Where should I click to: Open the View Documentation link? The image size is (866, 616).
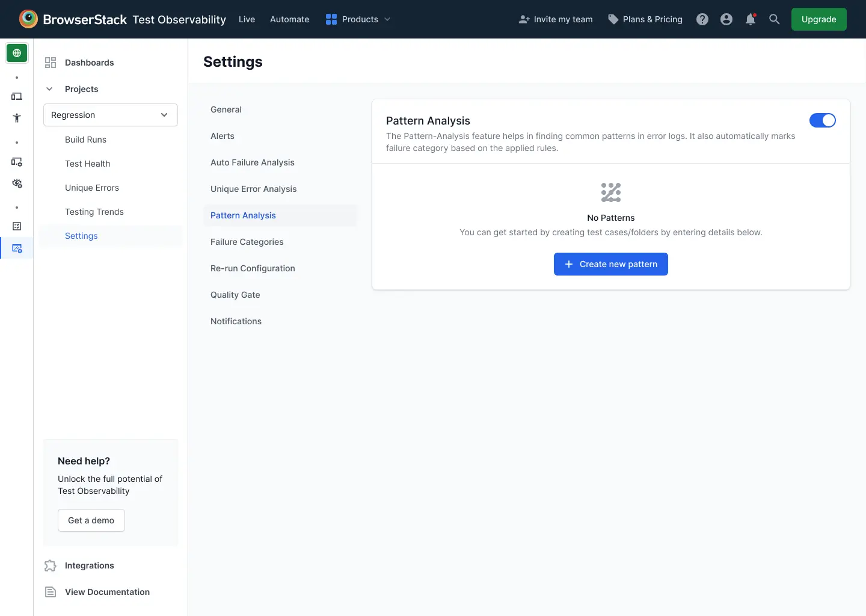107,592
